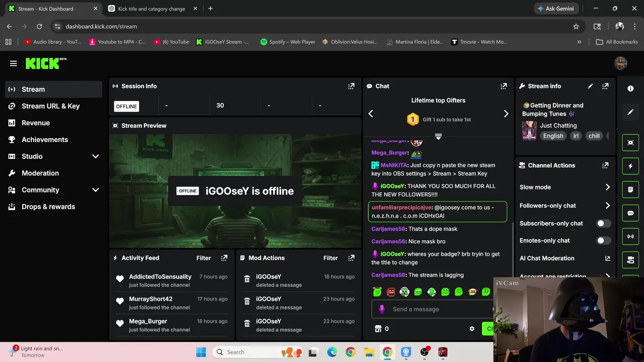Show next gifters slide with right arrow
Viewport: 644px width, 362px height.
click(x=506, y=114)
